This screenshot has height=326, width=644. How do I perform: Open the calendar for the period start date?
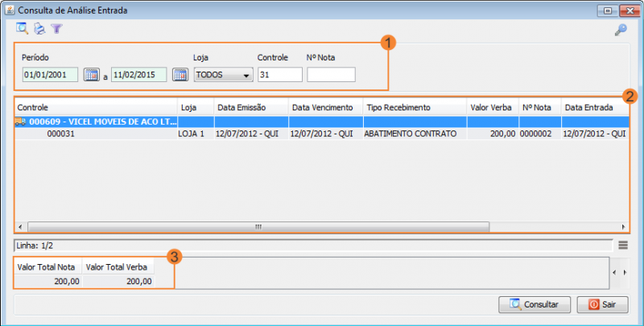pyautogui.click(x=91, y=75)
